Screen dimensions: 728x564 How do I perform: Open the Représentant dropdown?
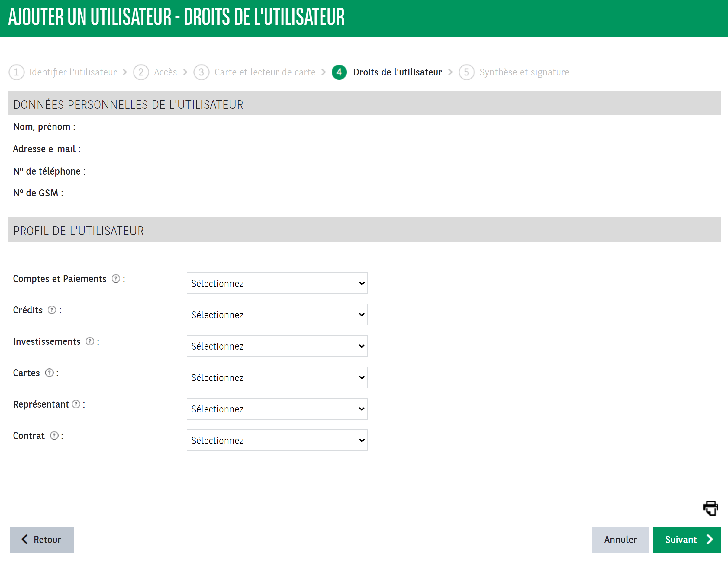pyautogui.click(x=277, y=409)
